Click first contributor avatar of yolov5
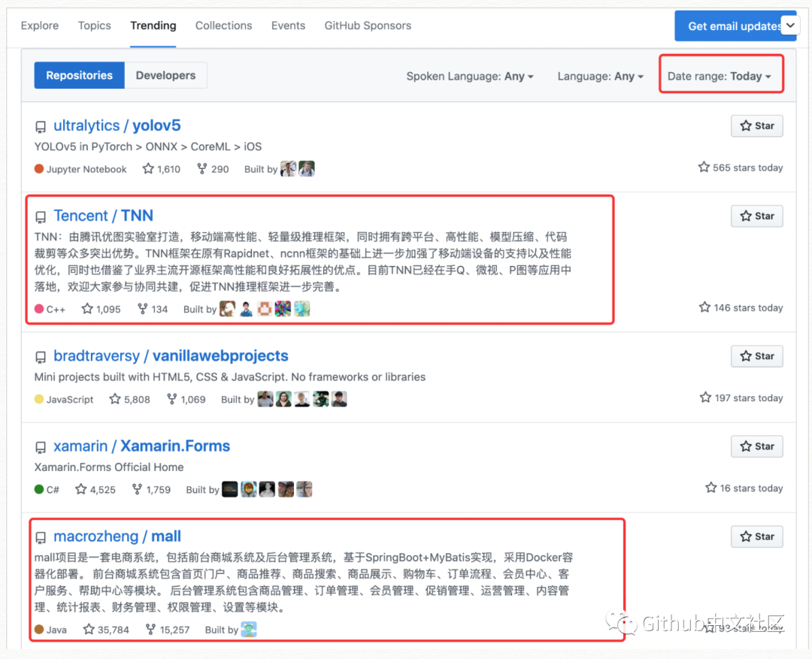This screenshot has height=659, width=812. click(x=289, y=169)
